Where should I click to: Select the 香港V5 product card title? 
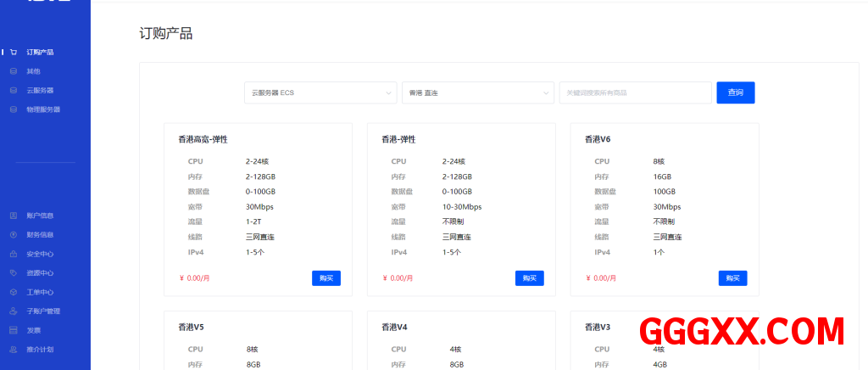click(x=191, y=327)
